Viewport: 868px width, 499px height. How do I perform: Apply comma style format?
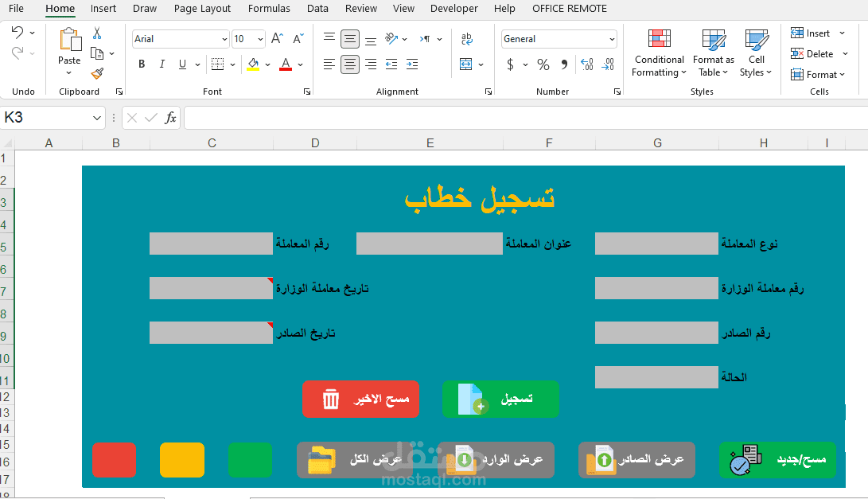pyautogui.click(x=564, y=64)
